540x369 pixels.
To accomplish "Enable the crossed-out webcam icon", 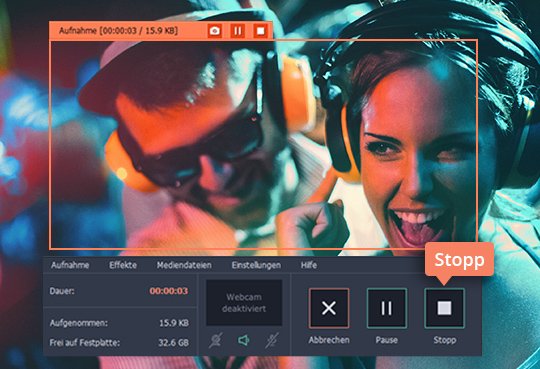I will 216,340.
